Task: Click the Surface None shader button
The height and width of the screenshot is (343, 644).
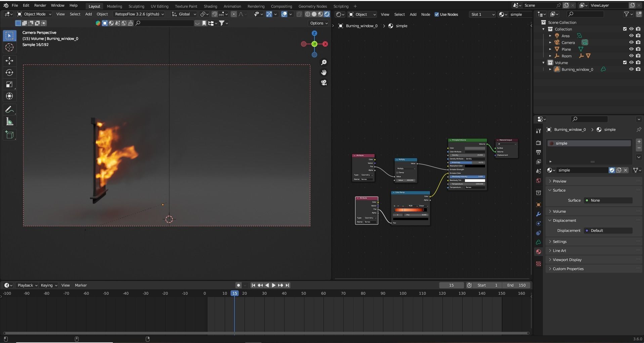Action: pyautogui.click(x=608, y=200)
